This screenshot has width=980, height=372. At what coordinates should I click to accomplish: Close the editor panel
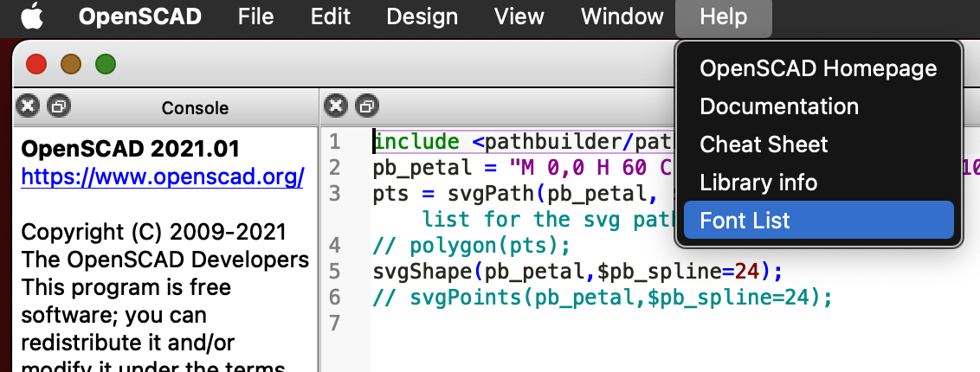click(335, 106)
